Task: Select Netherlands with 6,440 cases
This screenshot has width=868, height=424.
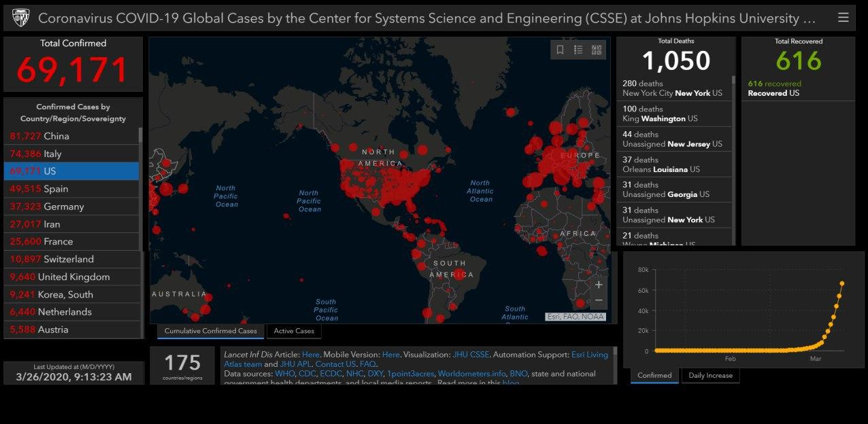Action: [x=71, y=312]
